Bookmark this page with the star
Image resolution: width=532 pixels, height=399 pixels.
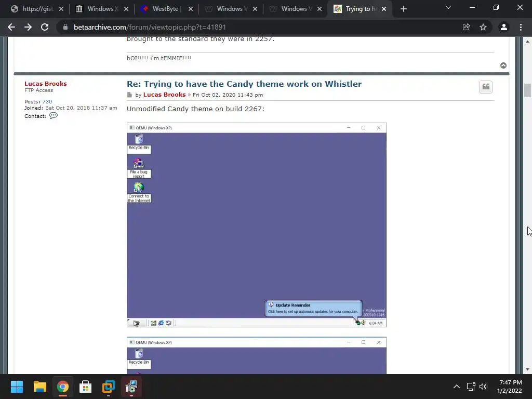[483, 27]
